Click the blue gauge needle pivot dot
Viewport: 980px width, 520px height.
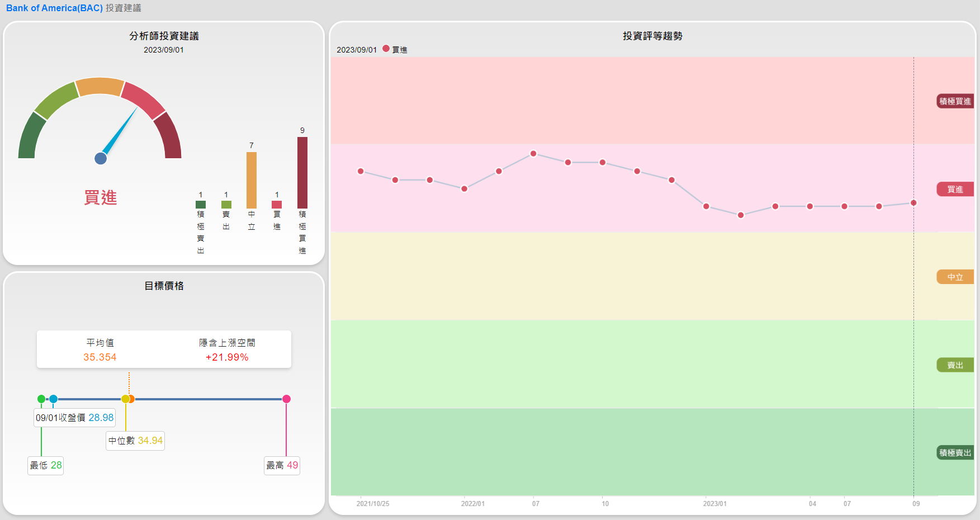pyautogui.click(x=101, y=158)
